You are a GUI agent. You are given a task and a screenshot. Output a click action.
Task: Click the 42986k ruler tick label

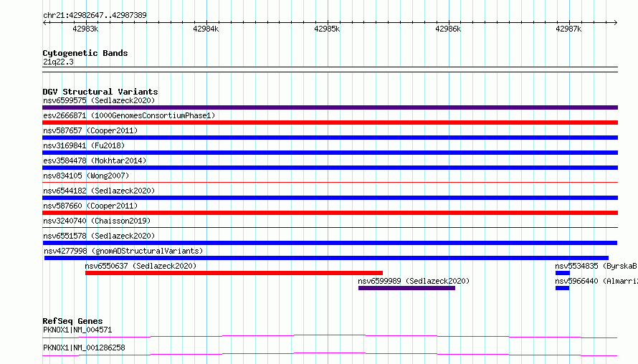tap(448, 29)
